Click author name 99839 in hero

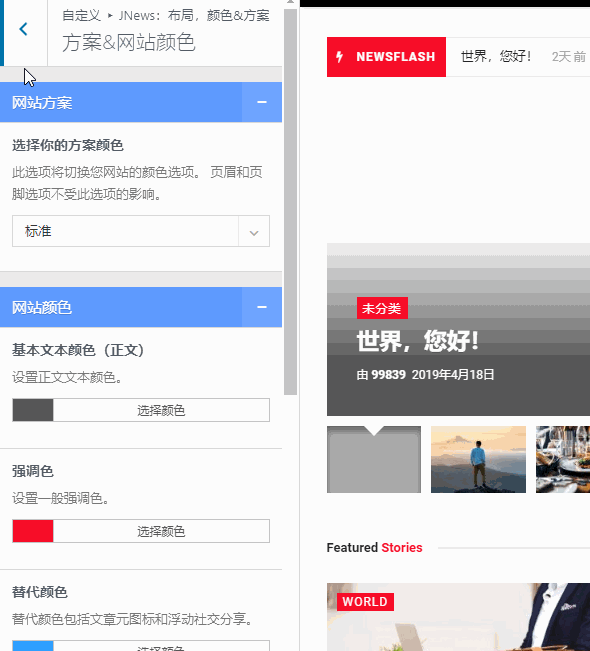coord(388,374)
